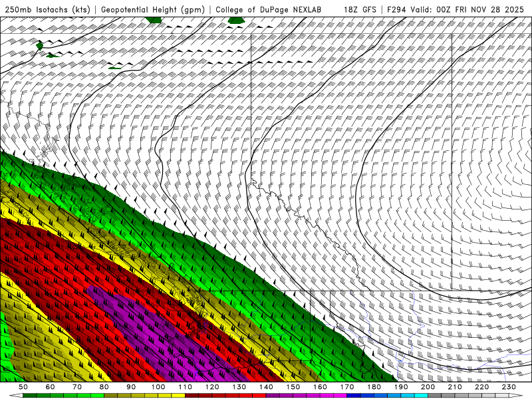Click the 50 value on the color scale
This screenshot has height=399, width=532.
23,387
